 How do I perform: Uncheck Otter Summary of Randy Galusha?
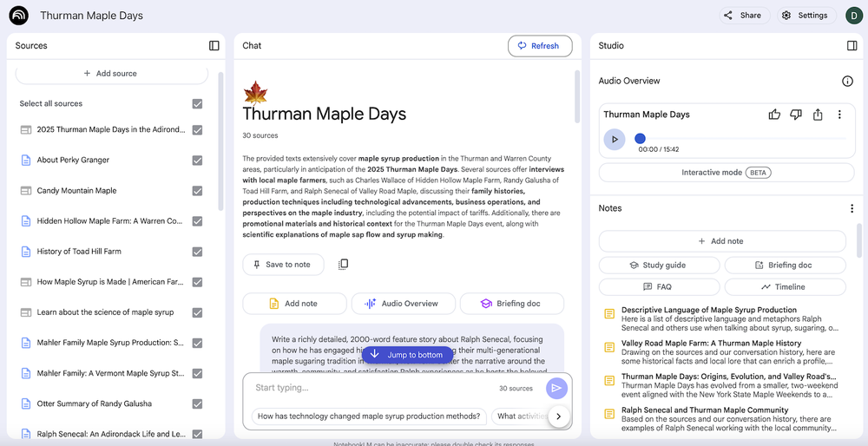pyautogui.click(x=197, y=404)
